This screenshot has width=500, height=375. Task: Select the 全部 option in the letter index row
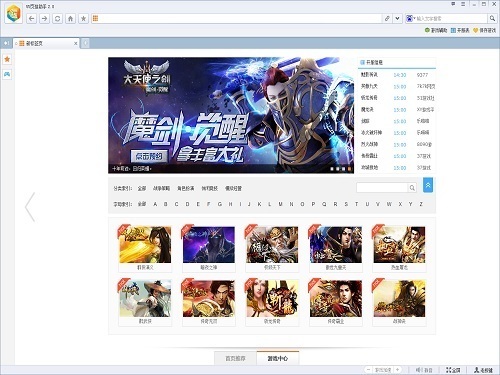142,204
